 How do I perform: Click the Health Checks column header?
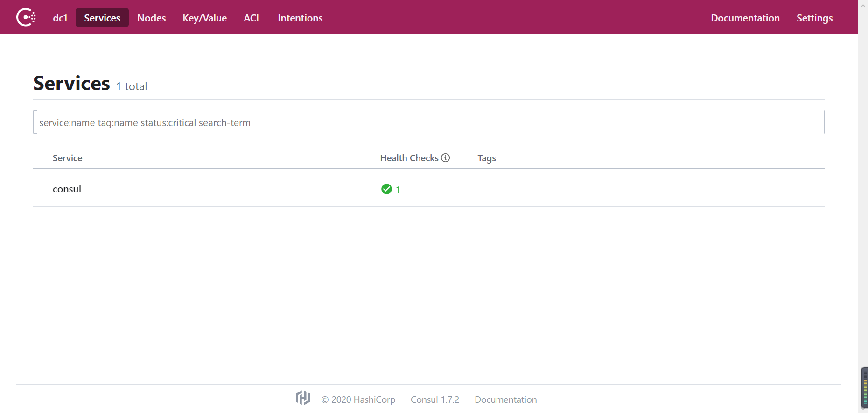point(409,158)
